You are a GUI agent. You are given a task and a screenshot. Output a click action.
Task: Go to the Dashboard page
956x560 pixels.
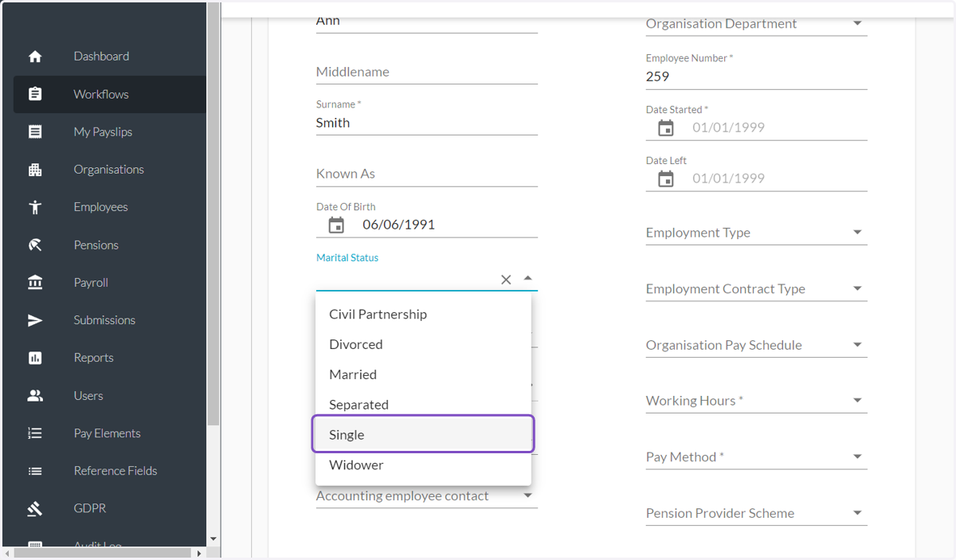(101, 57)
